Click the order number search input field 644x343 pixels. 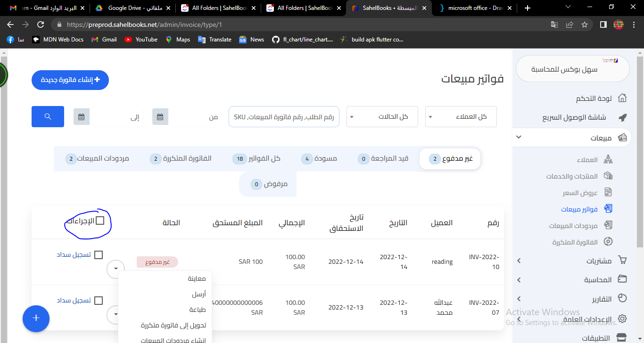pyautogui.click(x=284, y=117)
